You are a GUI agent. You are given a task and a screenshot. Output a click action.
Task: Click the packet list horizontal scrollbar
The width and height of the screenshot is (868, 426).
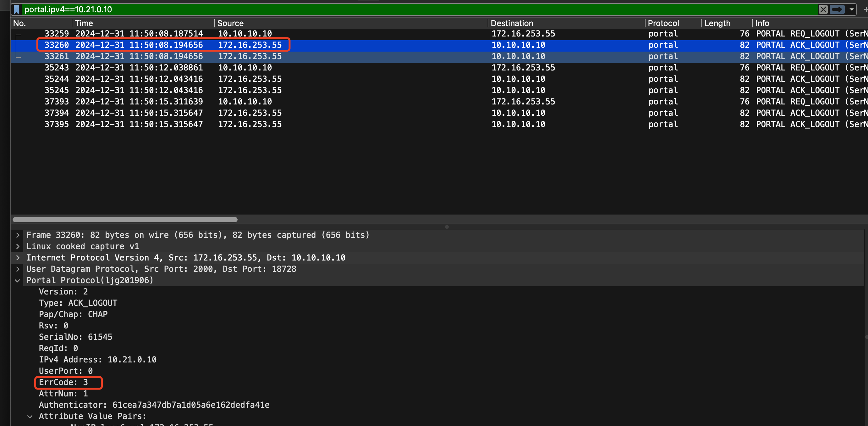pyautogui.click(x=125, y=220)
